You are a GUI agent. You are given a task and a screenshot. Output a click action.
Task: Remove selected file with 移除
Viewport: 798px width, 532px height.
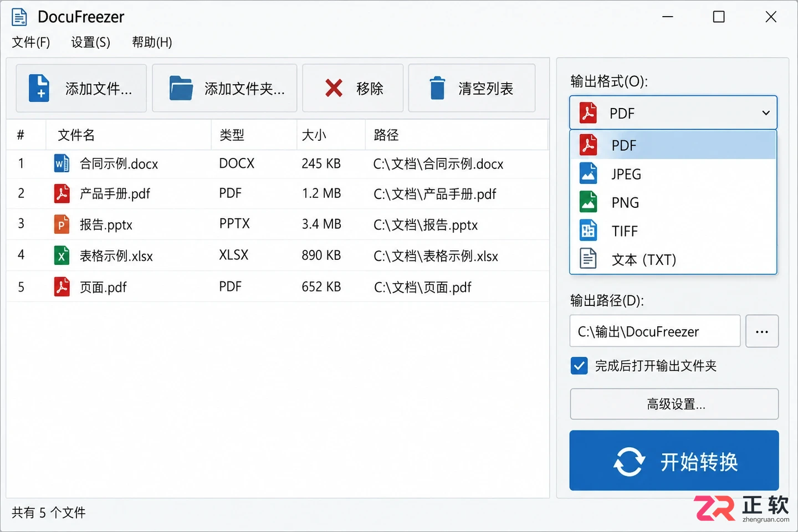(353, 88)
